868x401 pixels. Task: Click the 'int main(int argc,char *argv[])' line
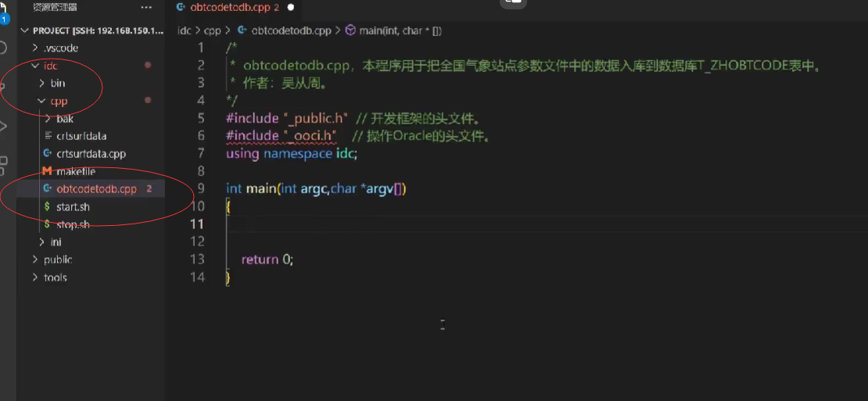(x=317, y=189)
